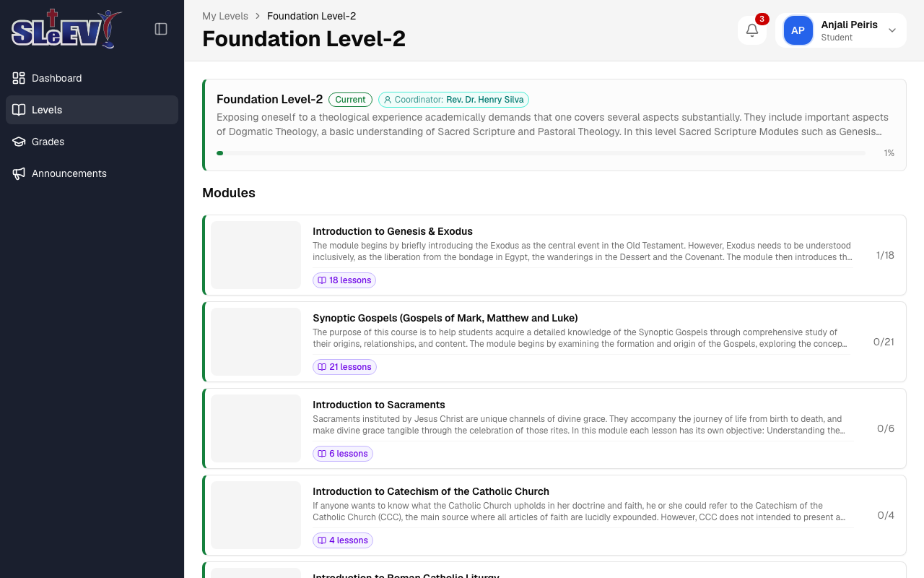The height and width of the screenshot is (578, 924).
Task: Click the Dashboard grid icon in sidebar
Action: pyautogui.click(x=19, y=78)
